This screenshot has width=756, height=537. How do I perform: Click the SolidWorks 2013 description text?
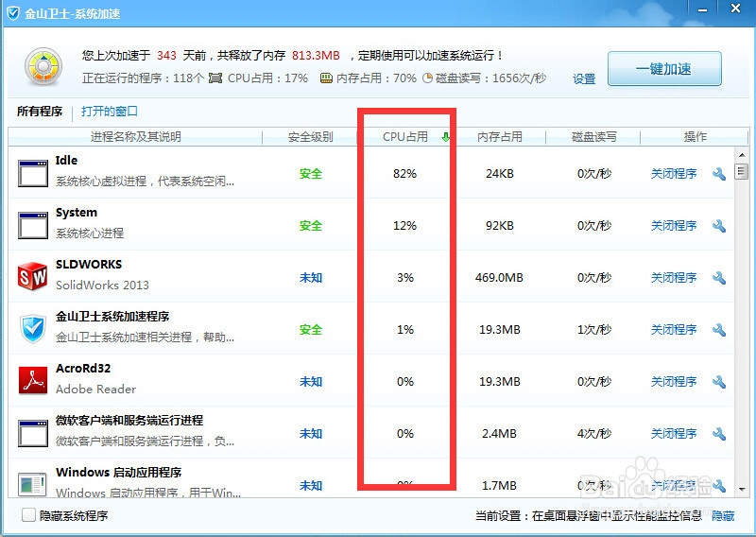102,286
